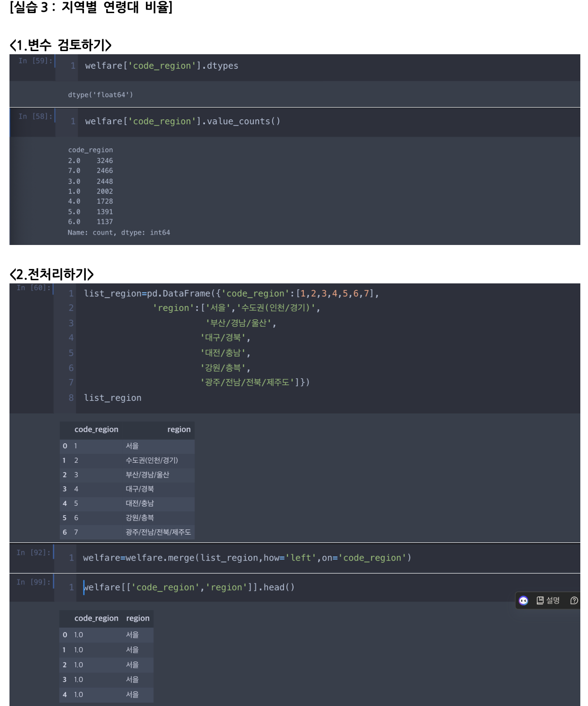This screenshot has width=588, height=706.
Task: Click code line 5 with '대전/충남'
Action: (x=225, y=353)
